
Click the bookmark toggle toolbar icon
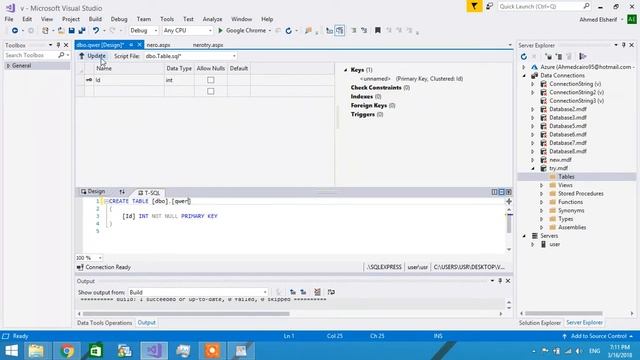(378, 31)
